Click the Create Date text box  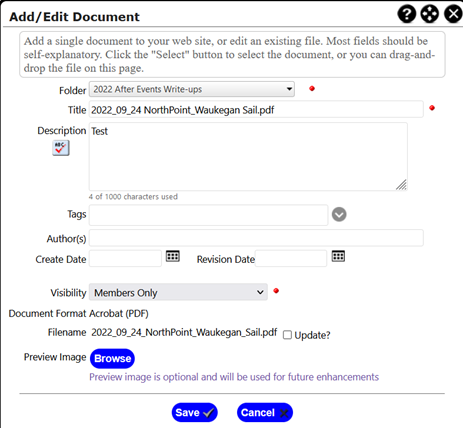tap(125, 258)
